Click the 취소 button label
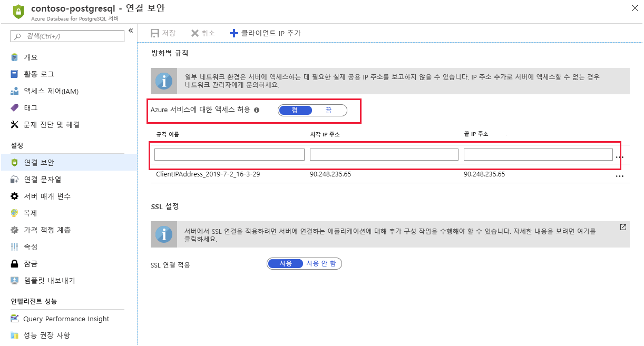Viewport: 644px width, 346px height. pos(208,33)
